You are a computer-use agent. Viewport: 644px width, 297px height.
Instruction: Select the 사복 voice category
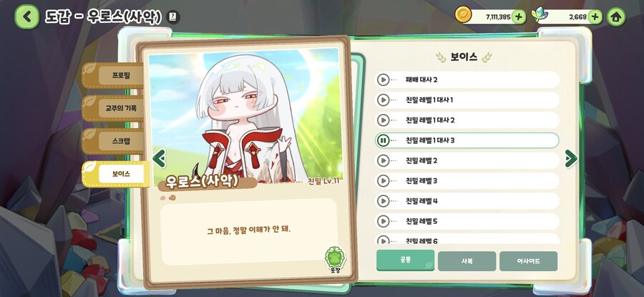pyautogui.click(x=467, y=261)
